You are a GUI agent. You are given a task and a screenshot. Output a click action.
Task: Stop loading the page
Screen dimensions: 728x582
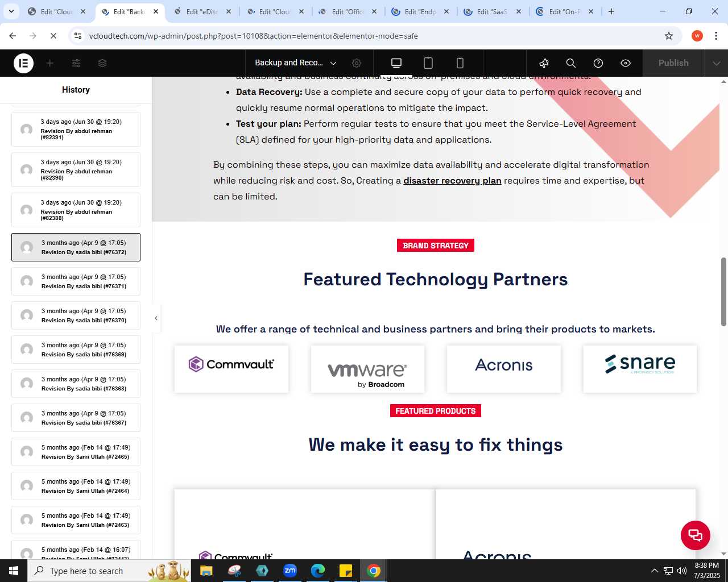click(x=53, y=36)
